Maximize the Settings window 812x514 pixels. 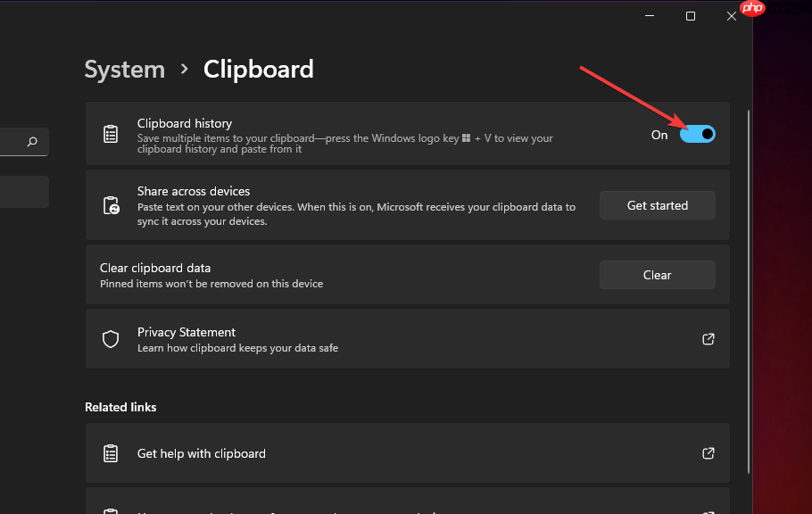point(690,16)
